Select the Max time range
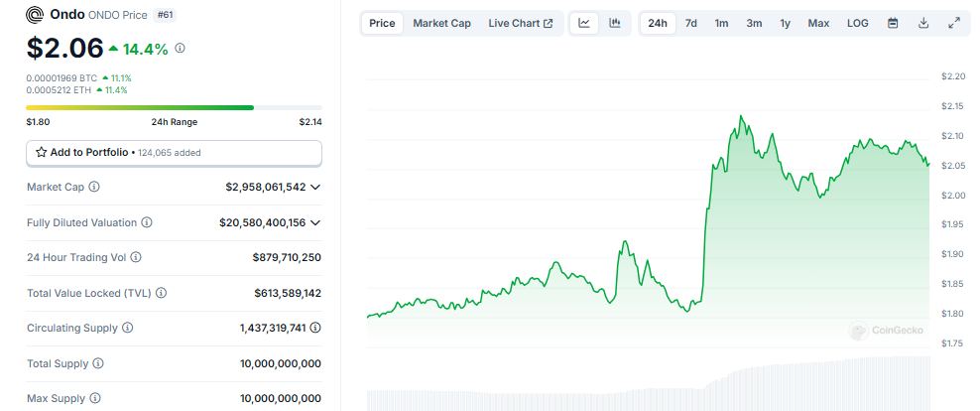 pyautogui.click(x=818, y=23)
